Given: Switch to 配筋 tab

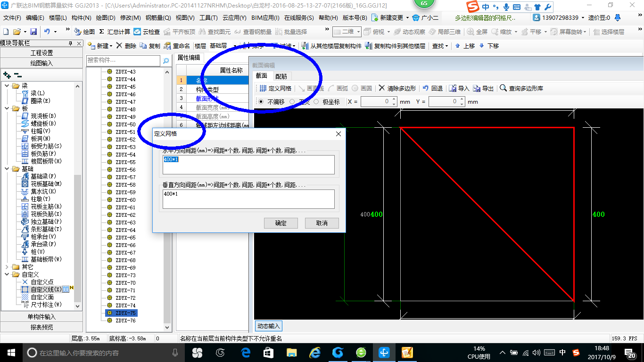Looking at the screenshot, I should coord(281,76).
